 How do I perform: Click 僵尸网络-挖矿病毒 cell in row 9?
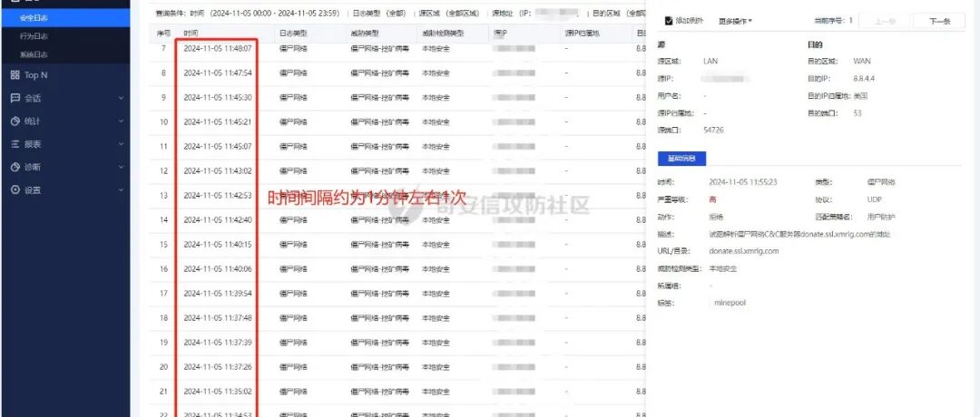(x=380, y=97)
